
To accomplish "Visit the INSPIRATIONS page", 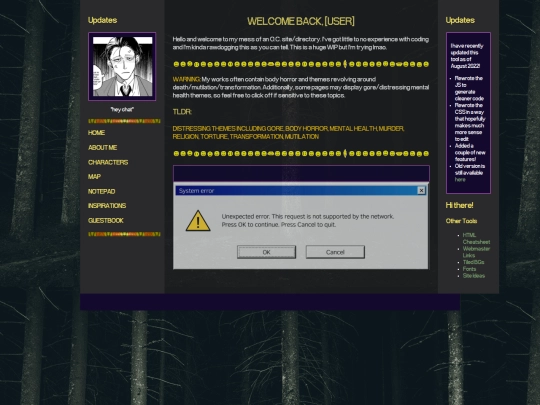I will [x=107, y=206].
